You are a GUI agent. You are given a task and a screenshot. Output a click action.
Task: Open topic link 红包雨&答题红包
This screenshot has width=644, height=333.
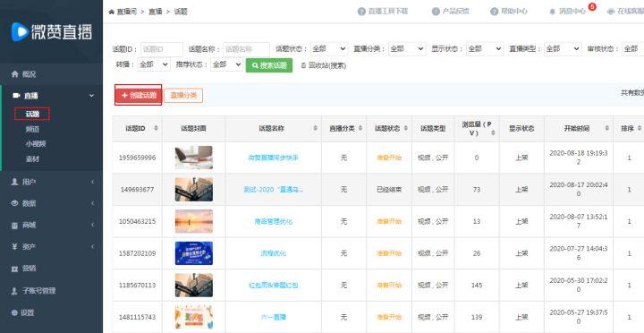point(274,285)
